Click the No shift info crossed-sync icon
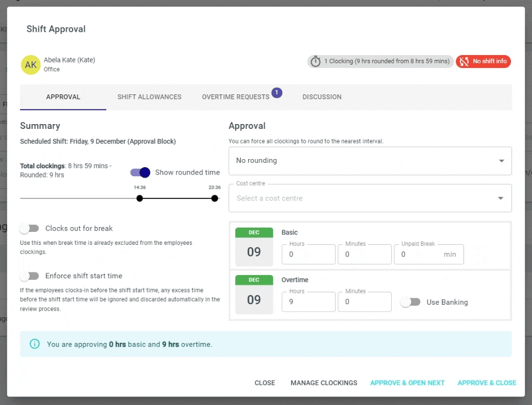The height and width of the screenshot is (405, 532). coord(464,61)
